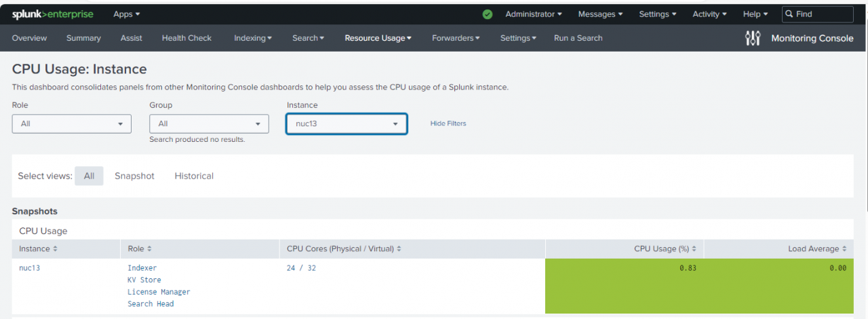Click the green health status check icon
Image resolution: width=868 pixels, height=319 pixels.
point(488,14)
